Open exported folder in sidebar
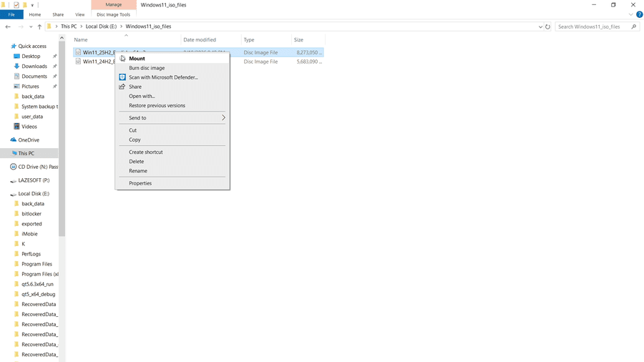This screenshot has width=644, height=362. 31,224
